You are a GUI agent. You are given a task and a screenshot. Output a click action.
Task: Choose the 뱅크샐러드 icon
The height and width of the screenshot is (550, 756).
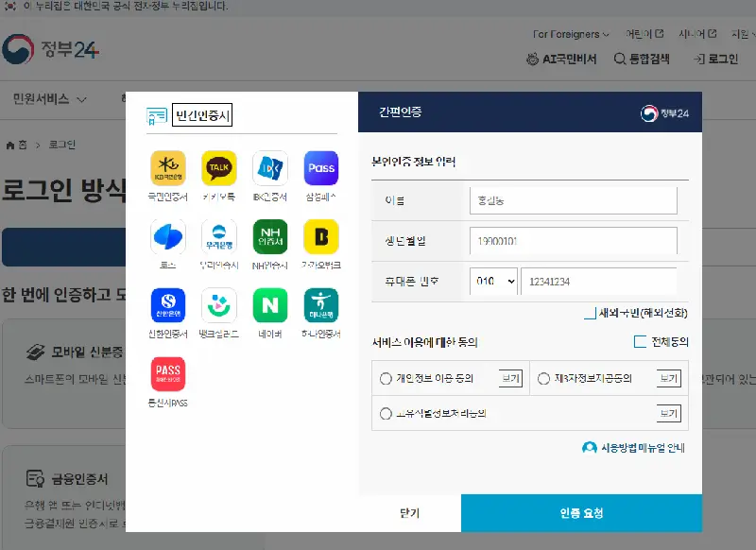pos(219,305)
